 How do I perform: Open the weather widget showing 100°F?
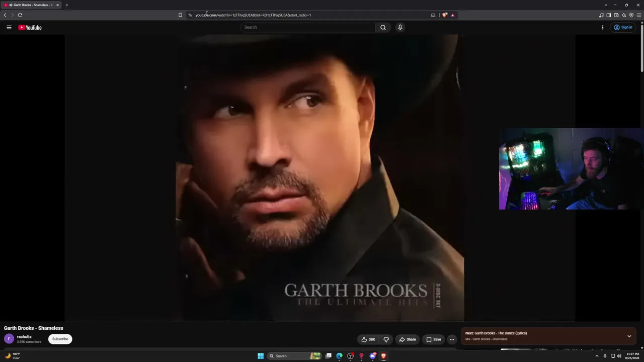click(x=12, y=356)
